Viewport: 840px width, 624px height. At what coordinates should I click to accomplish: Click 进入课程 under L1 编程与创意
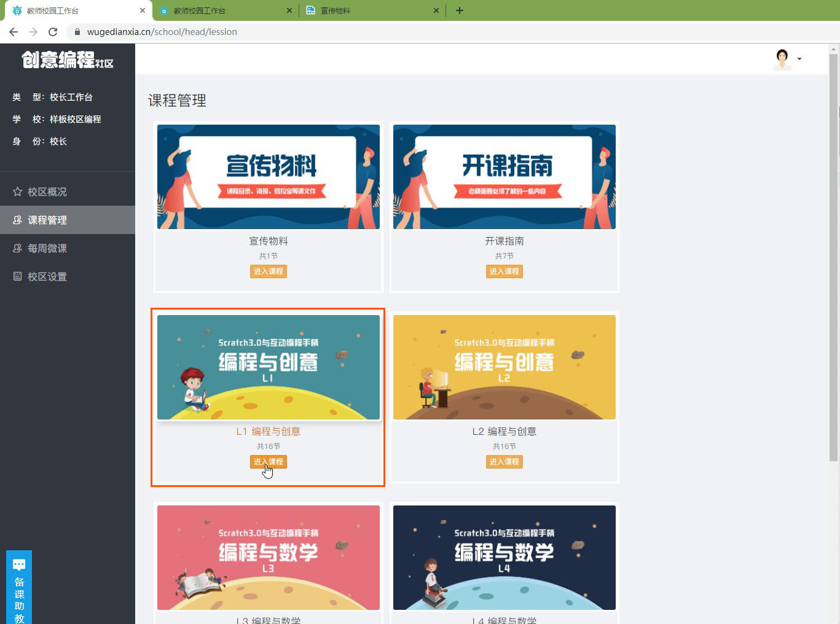269,462
